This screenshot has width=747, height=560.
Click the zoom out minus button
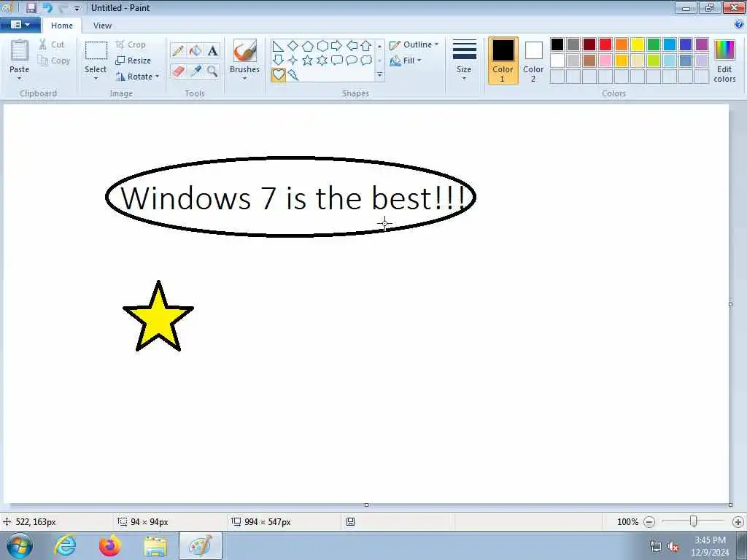[x=649, y=522]
